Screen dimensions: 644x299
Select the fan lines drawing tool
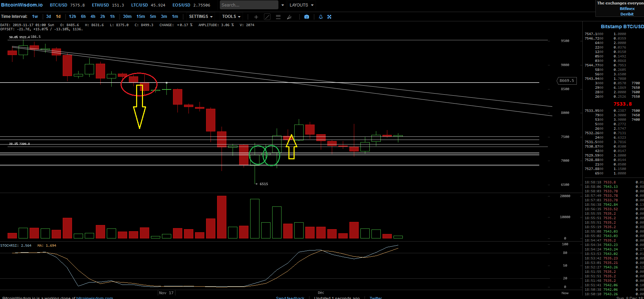[x=289, y=17]
